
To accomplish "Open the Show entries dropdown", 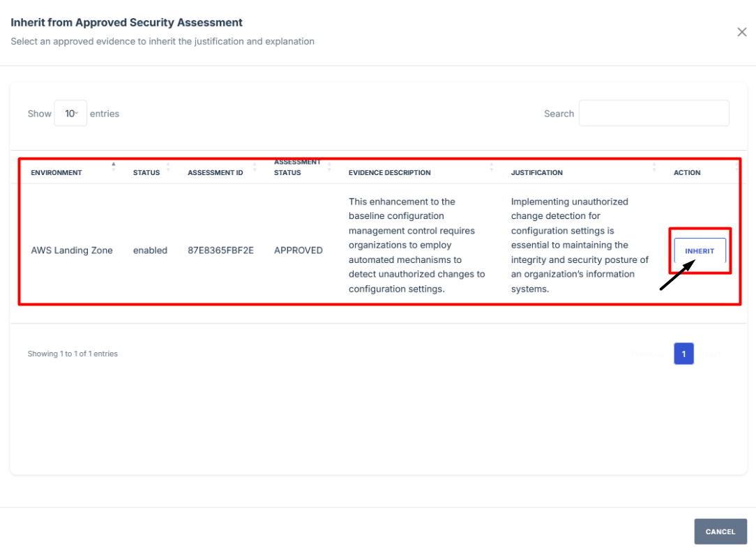I will tap(70, 114).
